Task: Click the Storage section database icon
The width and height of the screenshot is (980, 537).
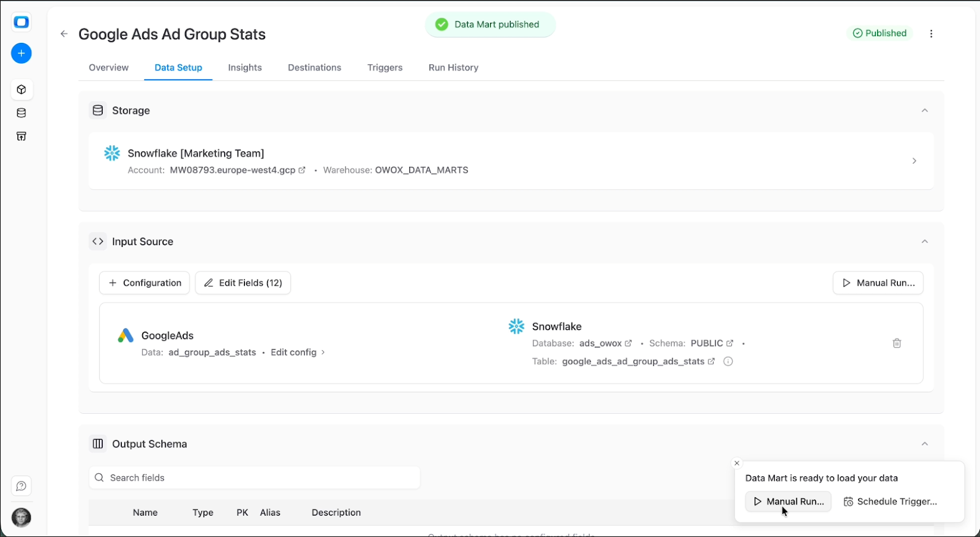Action: click(98, 110)
